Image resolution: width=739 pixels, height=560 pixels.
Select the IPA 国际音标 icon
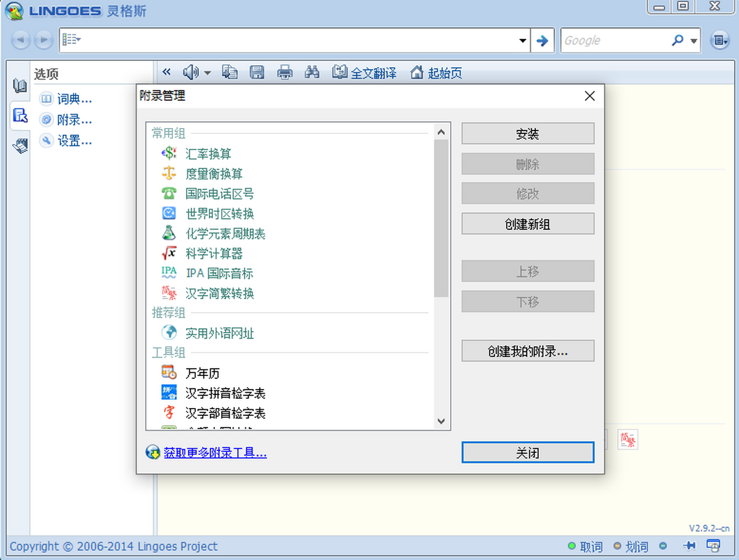click(169, 273)
